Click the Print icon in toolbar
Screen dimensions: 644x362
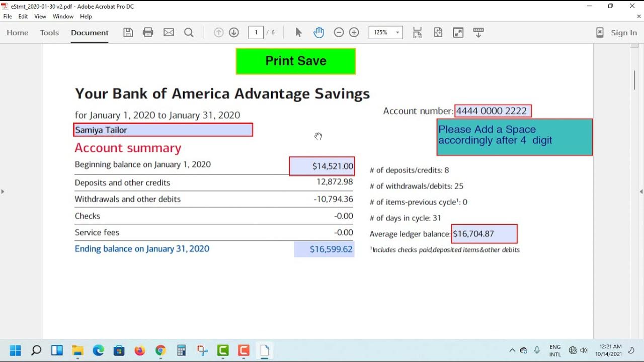click(148, 33)
